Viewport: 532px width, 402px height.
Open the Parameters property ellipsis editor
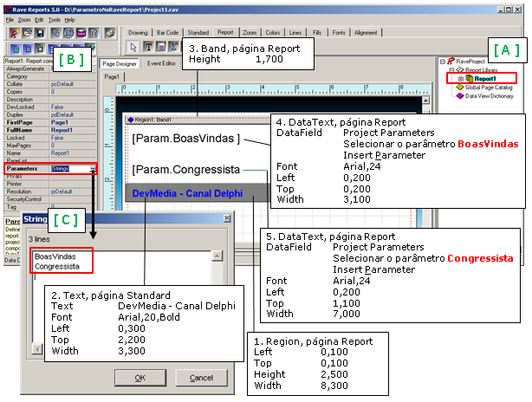coord(91,168)
